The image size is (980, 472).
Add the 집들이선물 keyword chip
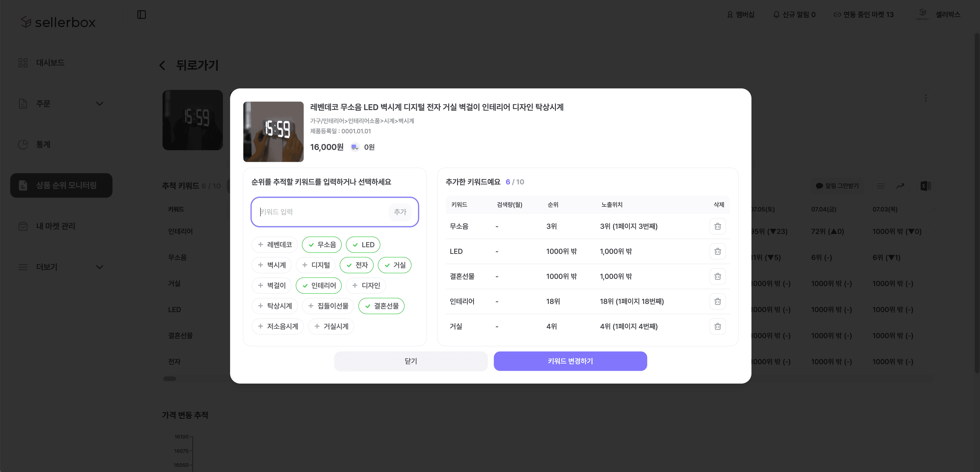click(x=328, y=306)
